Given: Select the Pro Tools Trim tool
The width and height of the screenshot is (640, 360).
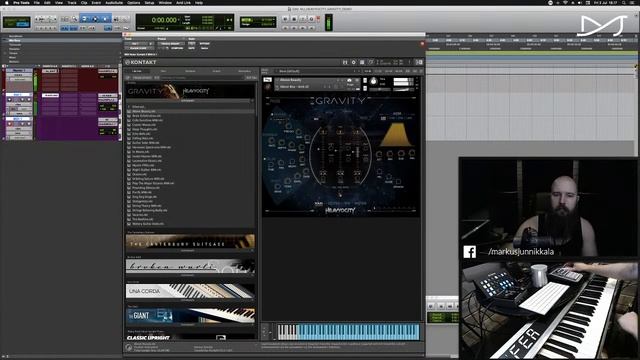Looking at the screenshot, I should pyautogui.click(x=85, y=19).
